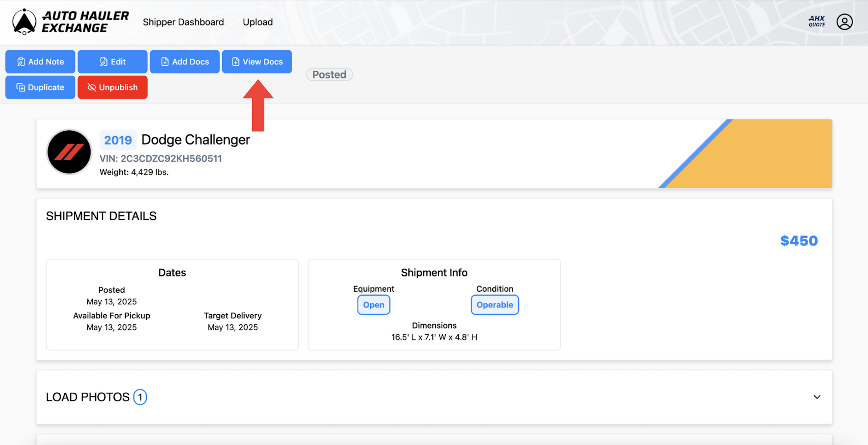
Task: Open the AHX Quote icon
Action: (817, 21)
